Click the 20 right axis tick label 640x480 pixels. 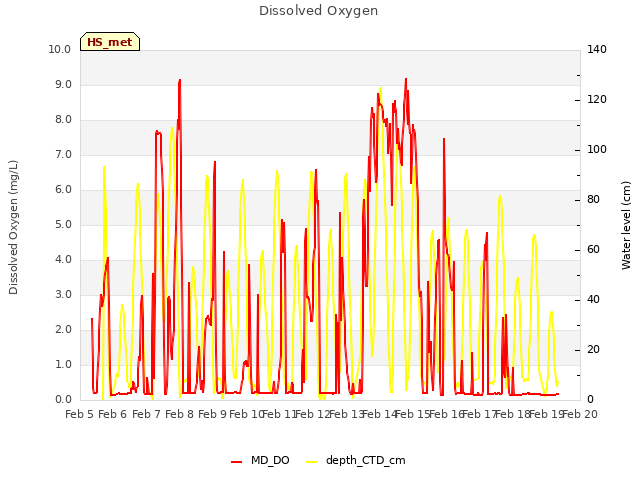pos(593,350)
